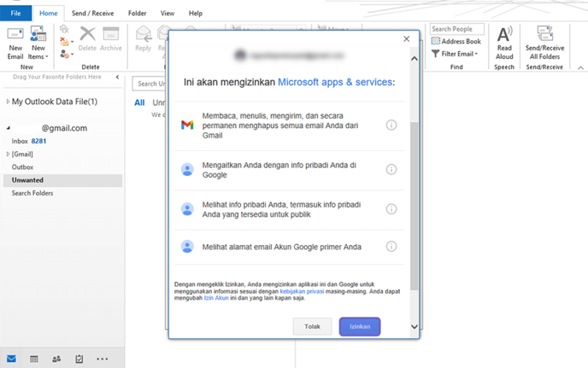Viewport: 588px width, 368px height.
Task: Collapse the ribbon with the up chevron
Action: [x=581, y=68]
